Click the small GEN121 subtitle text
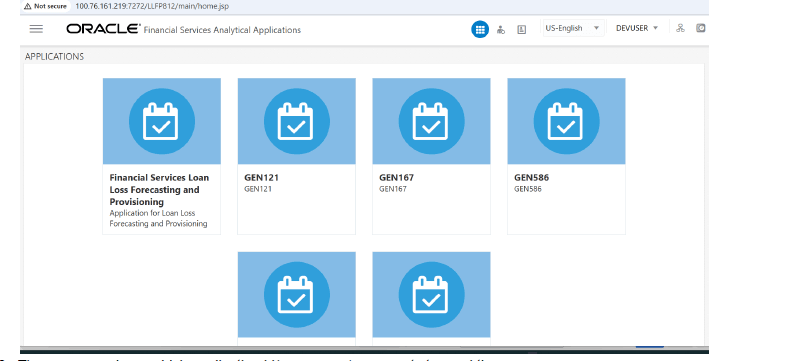Viewport: 797px width, 361px height. tap(258, 189)
